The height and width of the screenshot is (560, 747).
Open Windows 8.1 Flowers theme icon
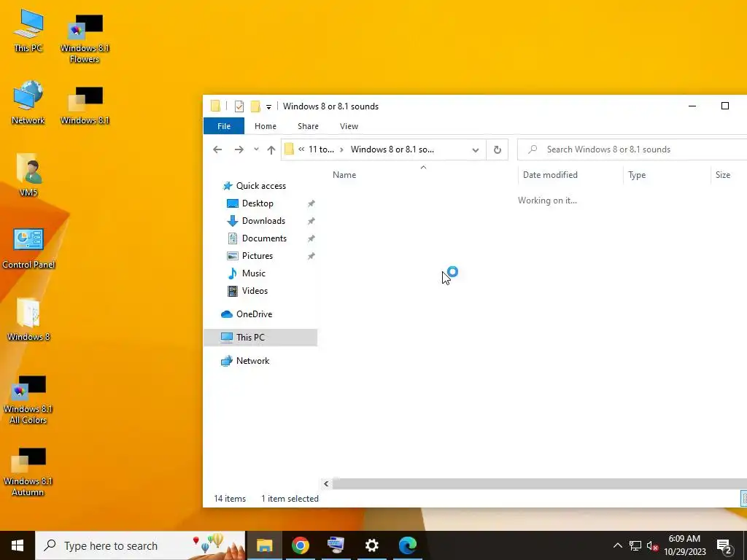[x=85, y=38]
